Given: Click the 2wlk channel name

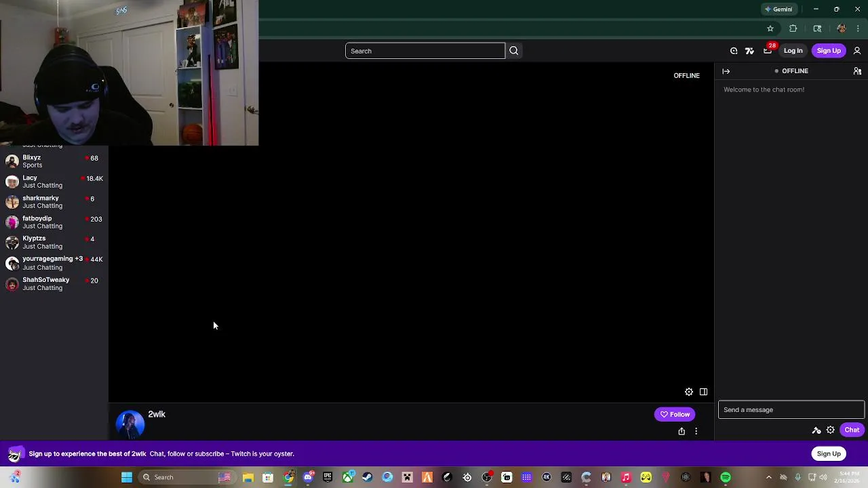Looking at the screenshot, I should click(x=157, y=414).
